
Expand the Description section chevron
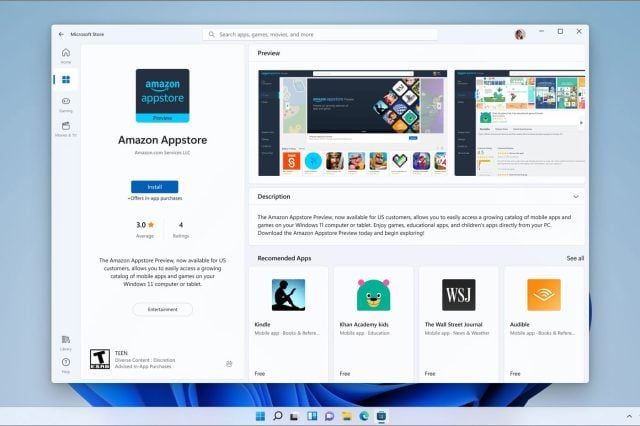tap(576, 197)
